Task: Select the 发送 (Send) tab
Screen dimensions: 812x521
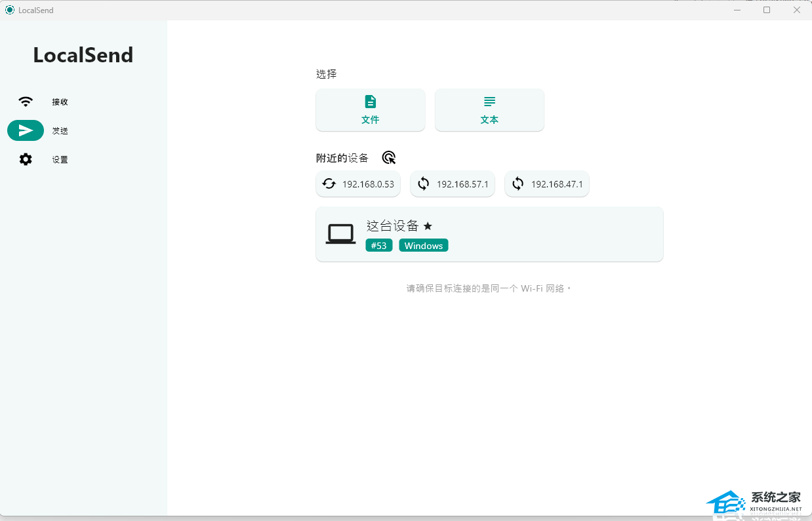Action: click(43, 130)
